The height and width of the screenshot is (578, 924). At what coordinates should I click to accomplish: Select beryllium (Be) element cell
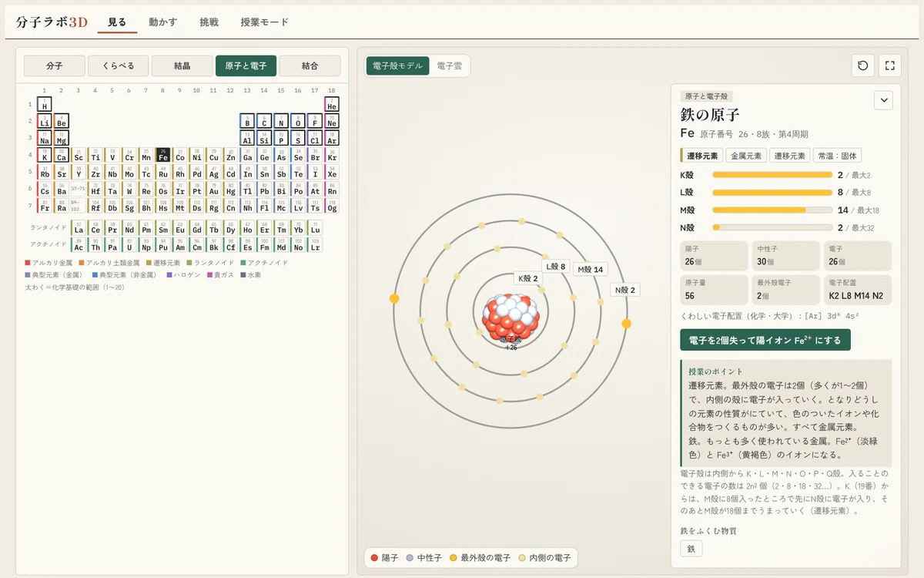pos(62,122)
